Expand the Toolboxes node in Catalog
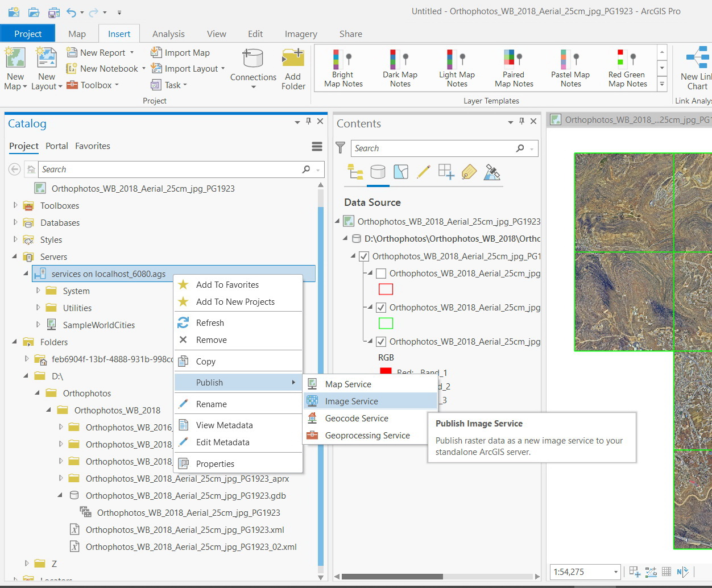Viewport: 712px width, 588px height. pyautogui.click(x=15, y=205)
